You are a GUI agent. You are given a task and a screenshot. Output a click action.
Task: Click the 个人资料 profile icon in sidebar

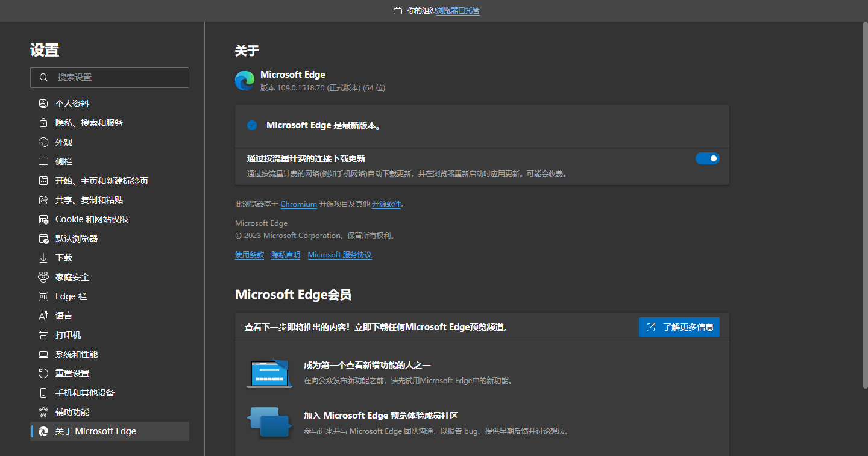tap(43, 103)
